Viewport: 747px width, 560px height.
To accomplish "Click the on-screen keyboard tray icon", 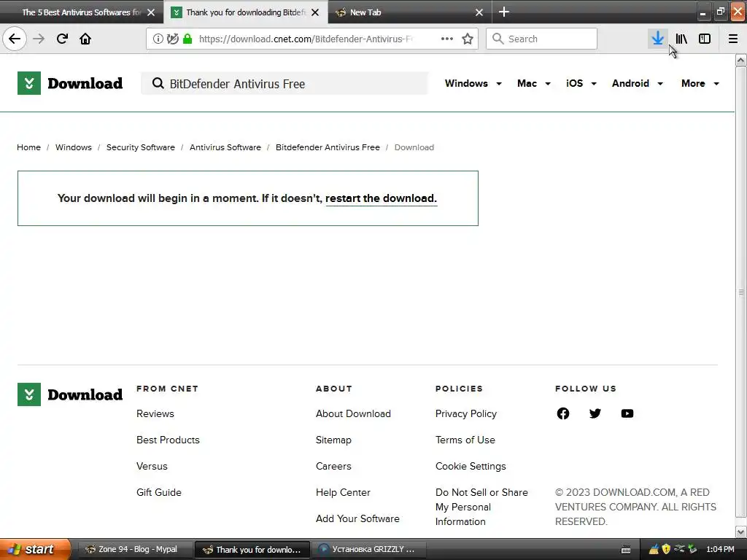I will (626, 550).
